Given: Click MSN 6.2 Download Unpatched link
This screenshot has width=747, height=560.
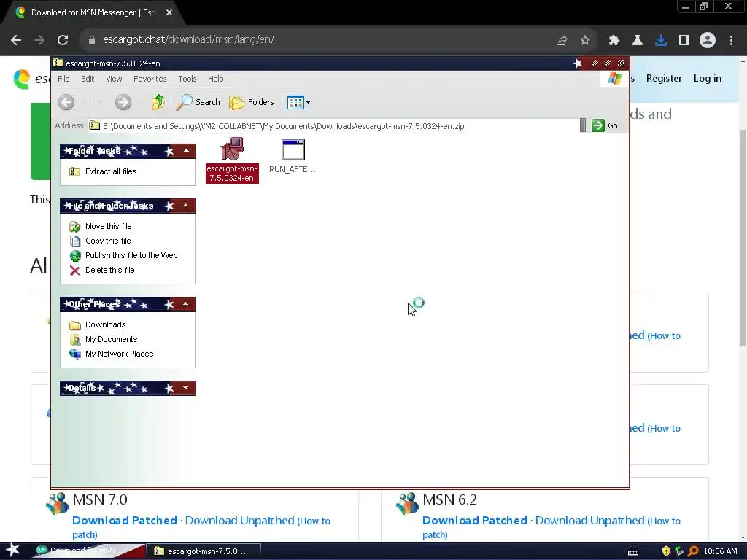Looking at the screenshot, I should coord(589,521).
